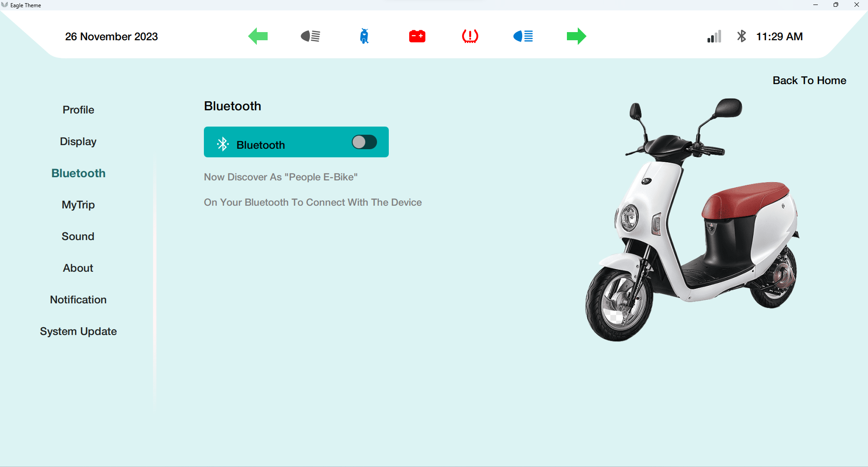Click the white scooter image
This screenshot has height=467, width=868.
pyautogui.click(x=692, y=220)
